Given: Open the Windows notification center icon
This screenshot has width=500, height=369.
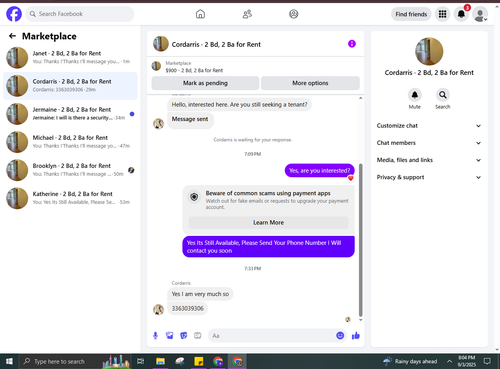Looking at the screenshot, I should (487, 361).
